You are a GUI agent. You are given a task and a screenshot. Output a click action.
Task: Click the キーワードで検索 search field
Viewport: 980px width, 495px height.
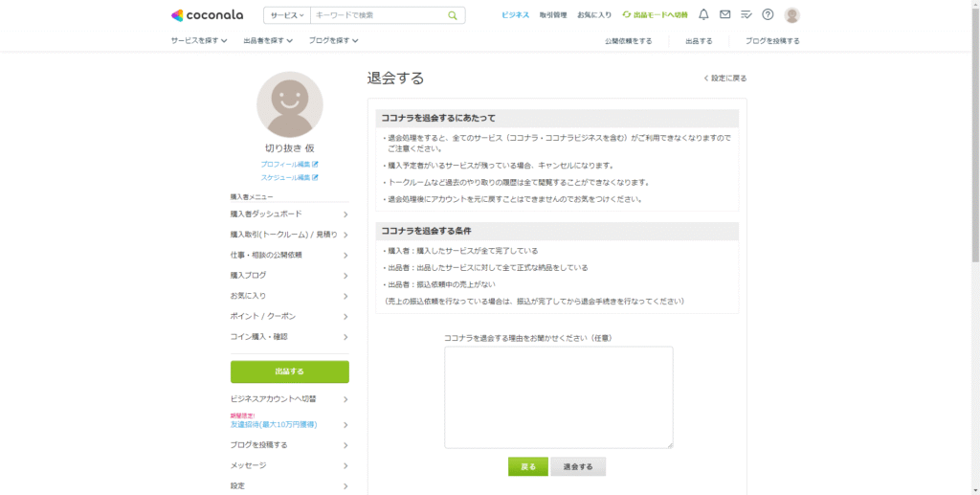[378, 15]
